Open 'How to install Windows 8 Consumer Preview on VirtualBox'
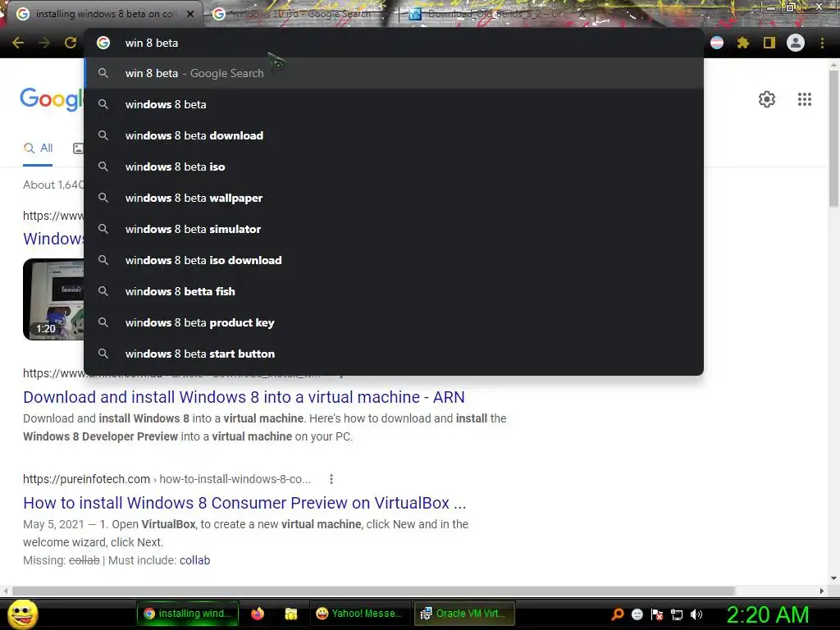 coord(244,503)
